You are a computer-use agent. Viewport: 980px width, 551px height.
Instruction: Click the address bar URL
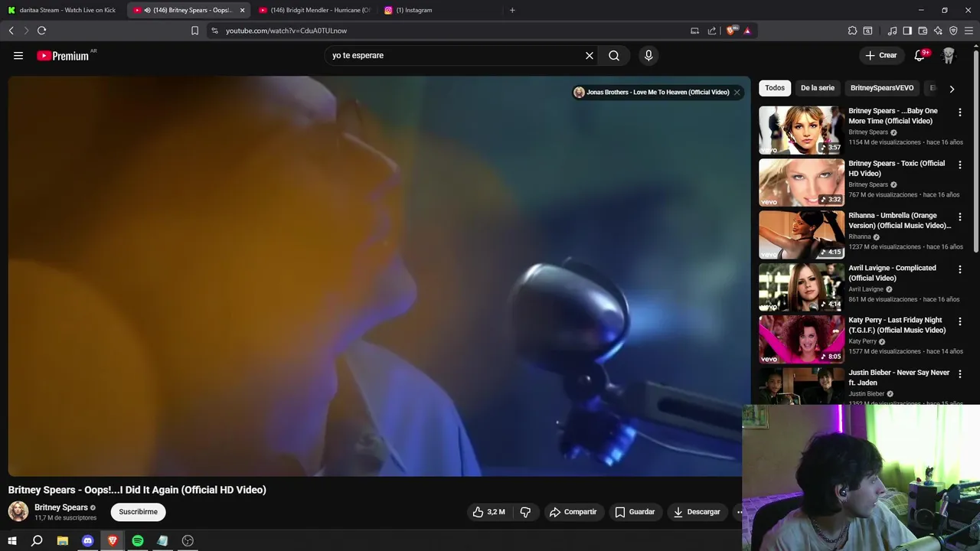(286, 31)
